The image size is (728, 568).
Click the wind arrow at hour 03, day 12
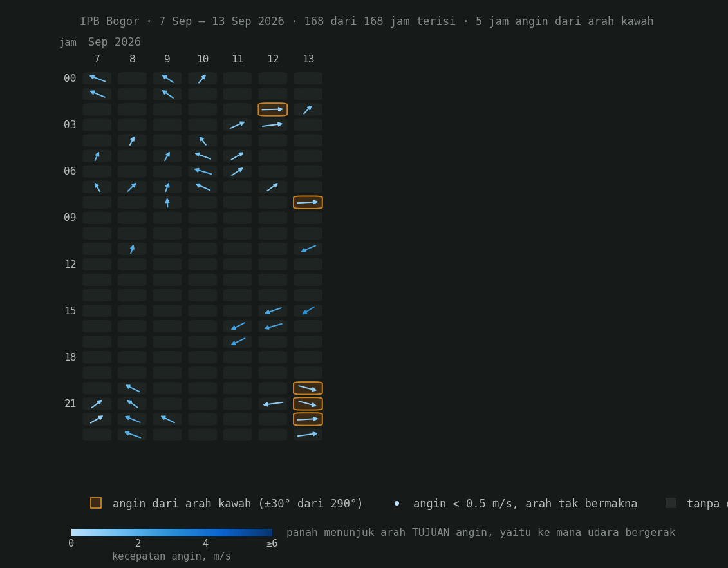tap(272, 125)
